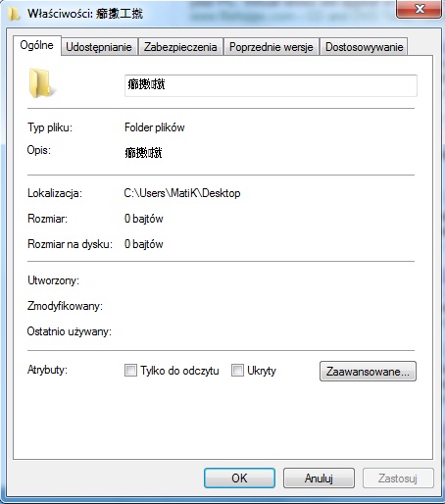This screenshot has width=445, height=504.
Task: Go to the Zabezpieczenia tab
Action: pos(180,47)
